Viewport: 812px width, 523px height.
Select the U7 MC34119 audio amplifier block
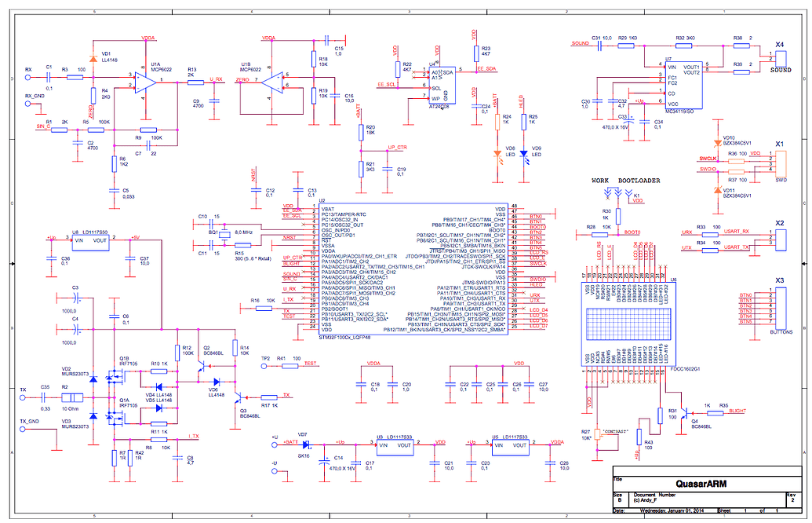point(683,85)
